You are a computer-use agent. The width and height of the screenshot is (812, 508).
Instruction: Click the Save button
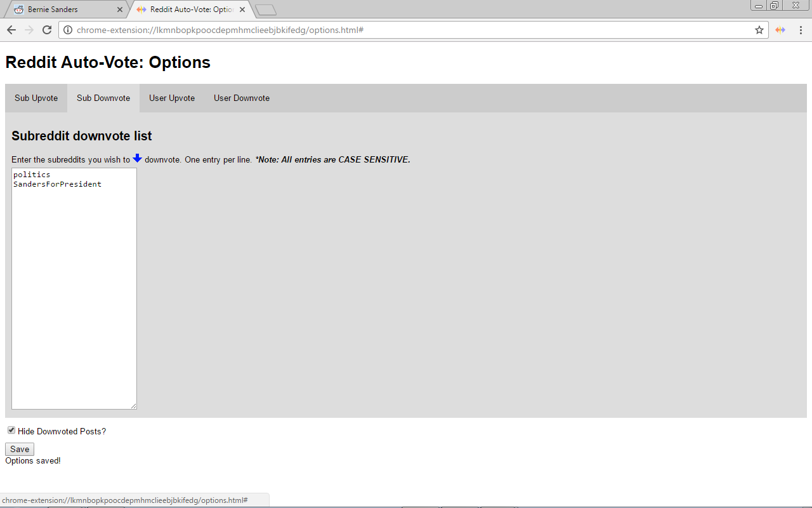[x=20, y=449]
